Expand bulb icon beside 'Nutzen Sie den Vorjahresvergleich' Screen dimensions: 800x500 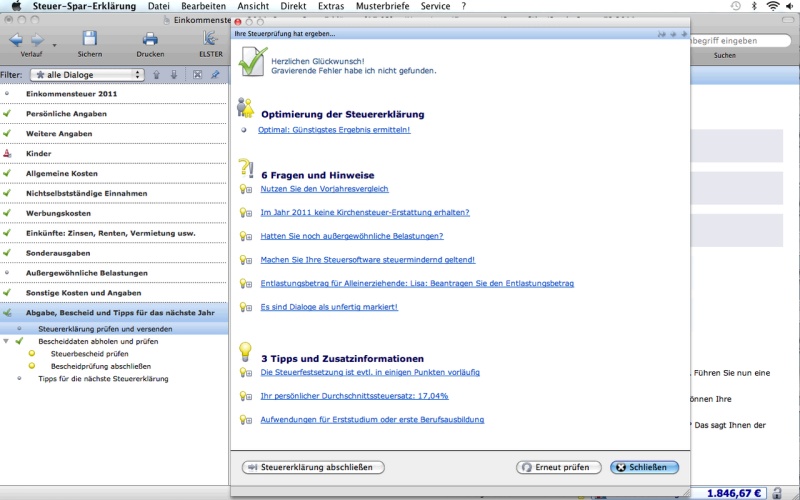tap(245, 189)
